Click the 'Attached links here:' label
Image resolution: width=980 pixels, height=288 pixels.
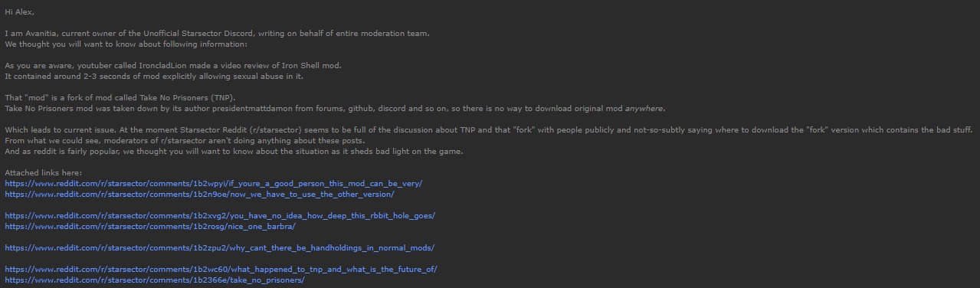click(x=43, y=173)
